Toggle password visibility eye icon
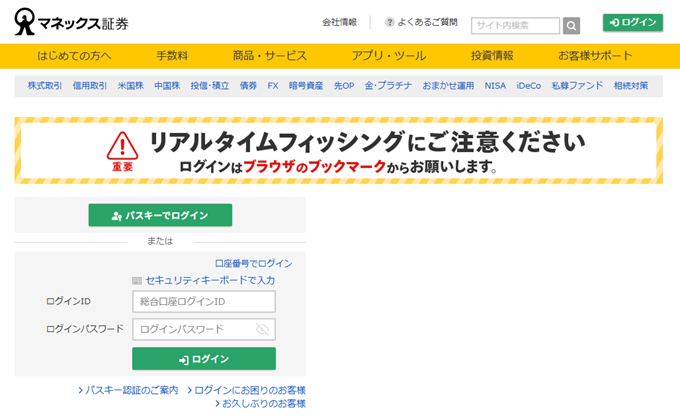This screenshot has height=418, width=680. (x=262, y=329)
